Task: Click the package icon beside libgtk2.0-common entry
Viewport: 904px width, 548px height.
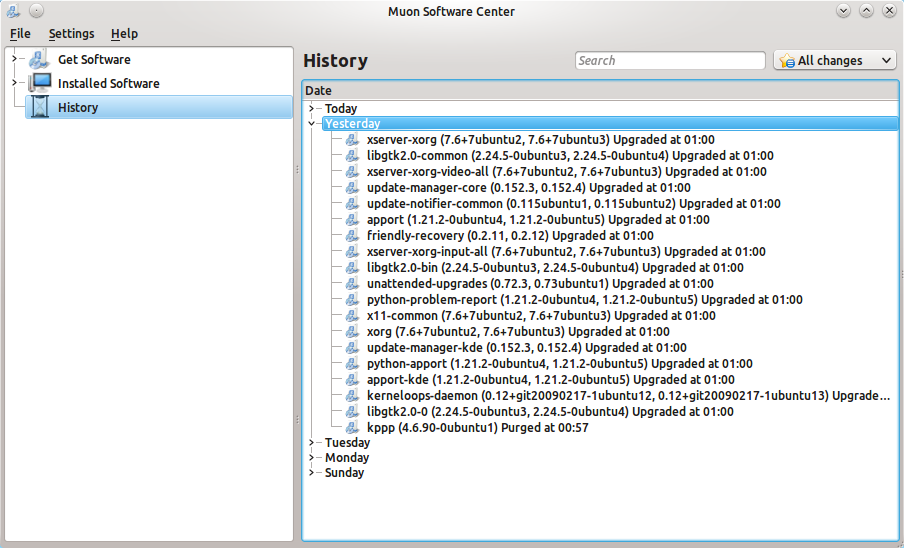Action: pos(352,156)
